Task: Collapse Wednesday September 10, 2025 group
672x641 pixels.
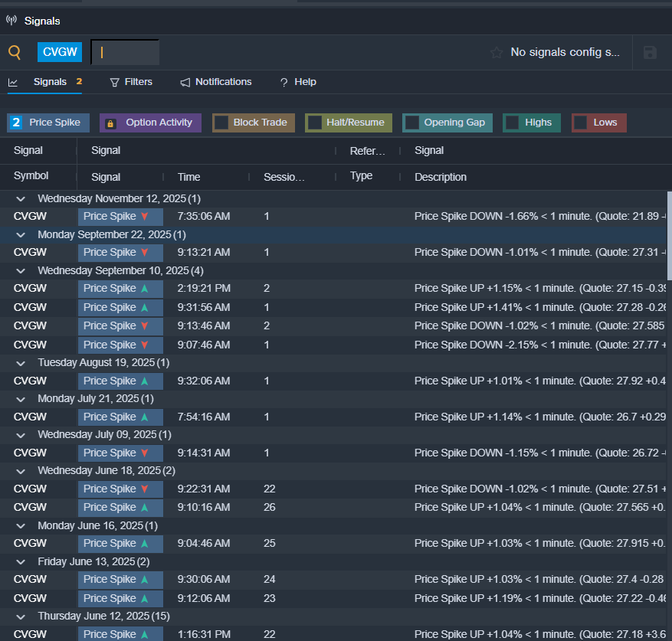Action: point(21,270)
